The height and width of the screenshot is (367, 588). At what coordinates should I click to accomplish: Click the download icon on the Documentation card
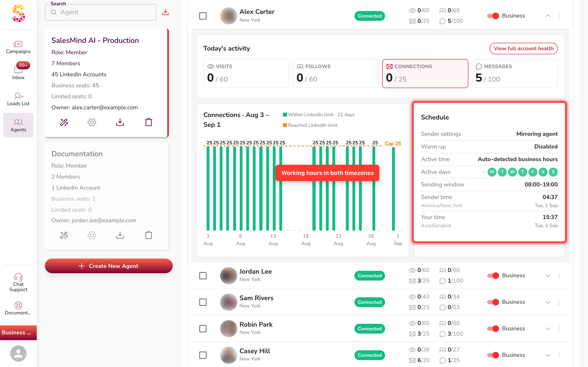[x=120, y=235]
